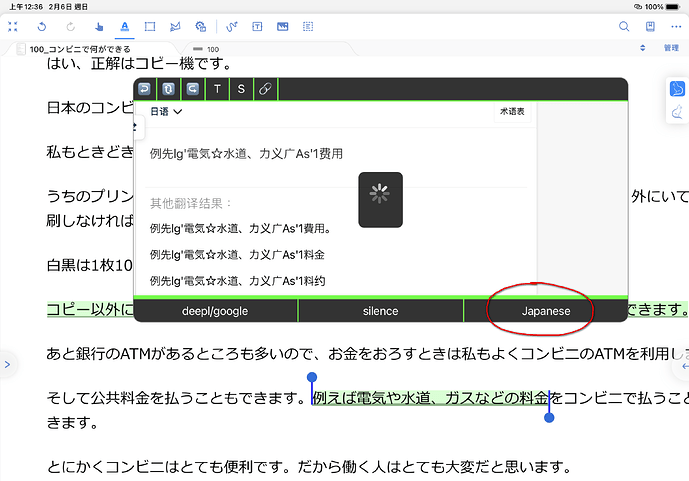The image size is (689, 481).
Task: Click the T button in popup toolbar
Action: pos(217,89)
